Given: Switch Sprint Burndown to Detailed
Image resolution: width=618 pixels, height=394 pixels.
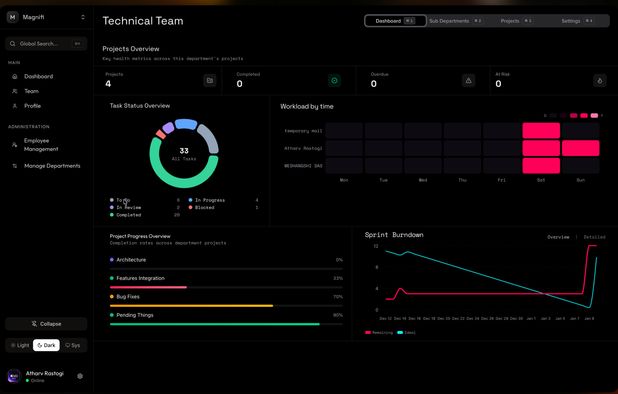Looking at the screenshot, I should [x=594, y=237].
